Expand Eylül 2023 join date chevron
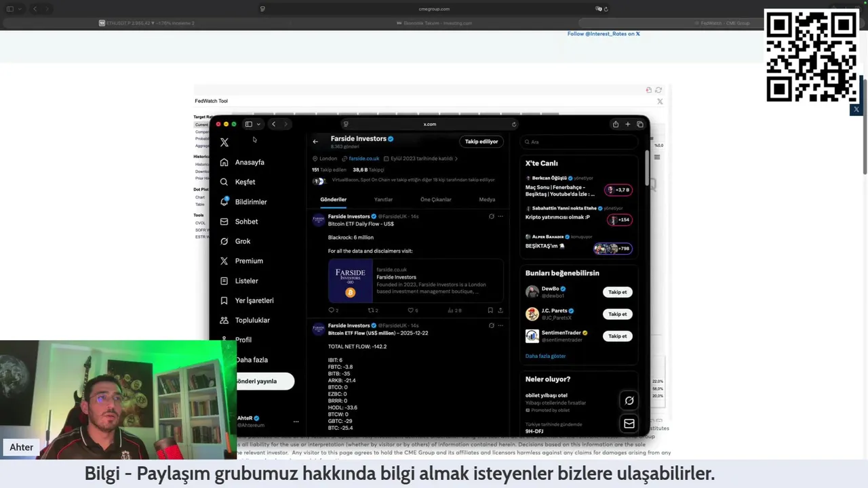Viewport: 868px width, 488px height. 456,159
